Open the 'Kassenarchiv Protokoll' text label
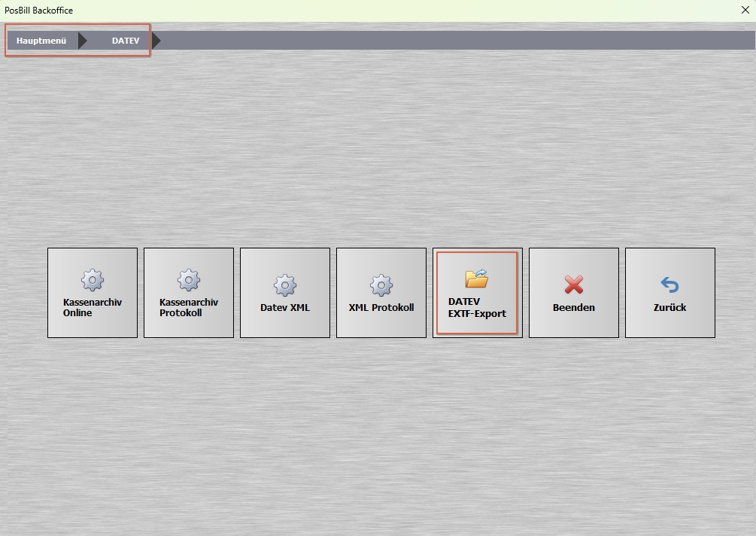This screenshot has width=756, height=536. (189, 308)
